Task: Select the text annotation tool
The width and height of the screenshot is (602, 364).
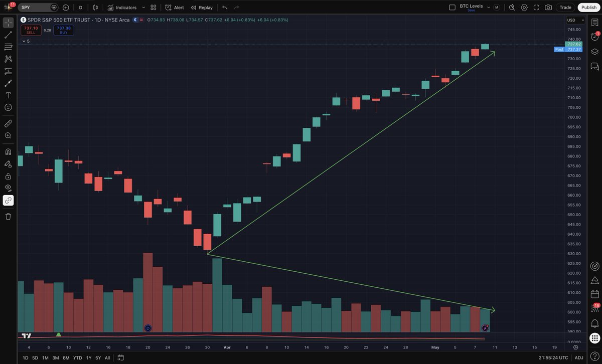Action: tap(8, 95)
